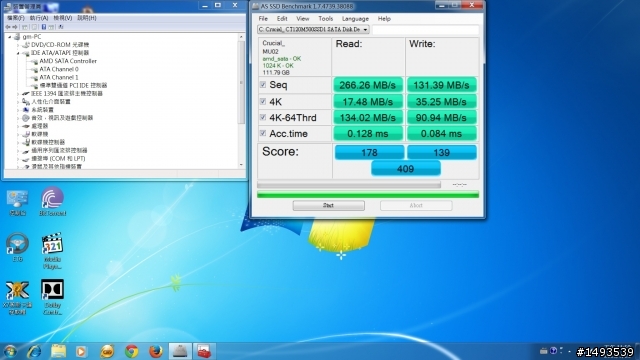
Task: Select the ATA Channel 1 device icon
Action: 34,78
